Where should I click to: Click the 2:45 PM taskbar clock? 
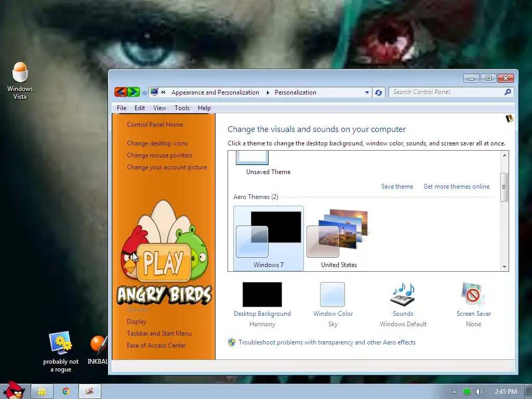point(506,392)
